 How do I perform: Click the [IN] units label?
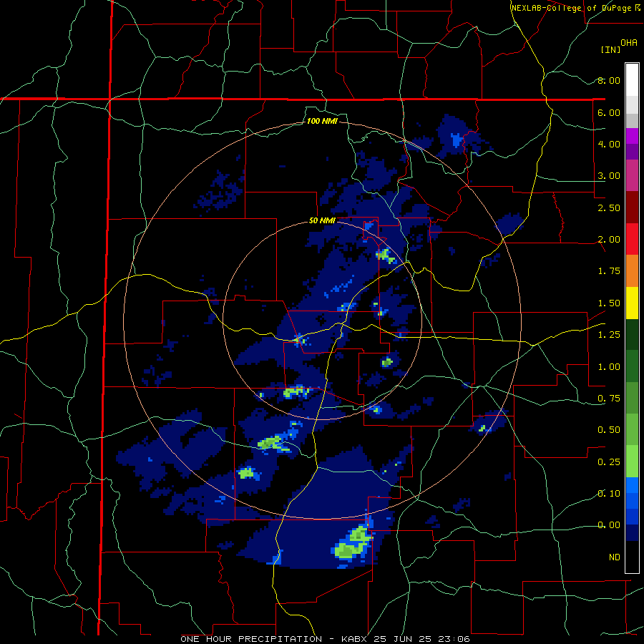tap(611, 49)
